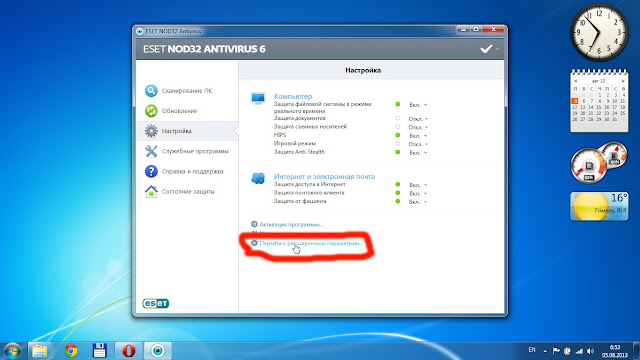
Task: Open Откл. dropdown for Защита документов
Action: point(418,119)
